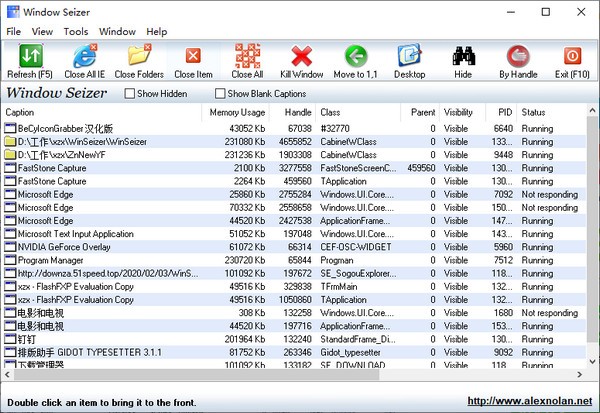Viewport: 600px width, 413px height.
Task: Click the Desktop toolbar icon
Action: (x=409, y=56)
